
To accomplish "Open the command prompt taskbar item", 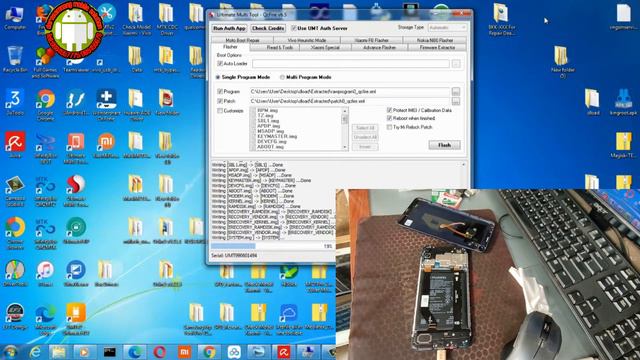I will click(x=109, y=352).
